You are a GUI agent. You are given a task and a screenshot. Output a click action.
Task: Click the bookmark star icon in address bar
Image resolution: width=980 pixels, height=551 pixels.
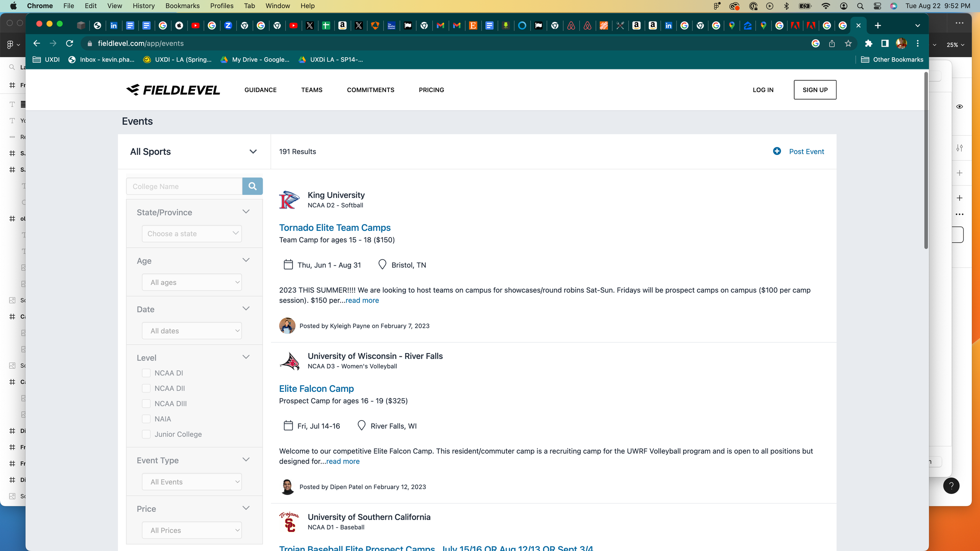(848, 43)
